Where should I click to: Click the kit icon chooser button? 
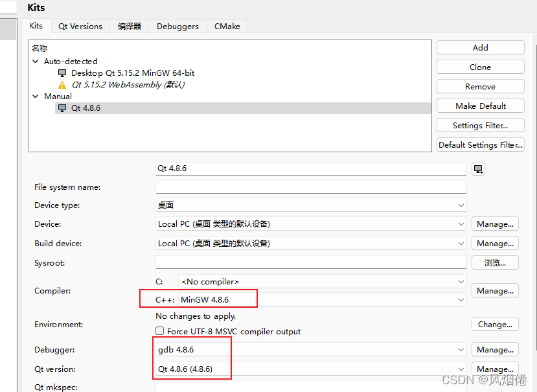click(x=478, y=169)
